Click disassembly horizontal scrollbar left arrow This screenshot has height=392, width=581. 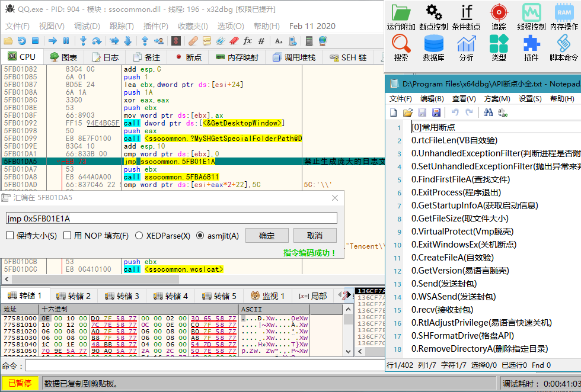coord(7,279)
